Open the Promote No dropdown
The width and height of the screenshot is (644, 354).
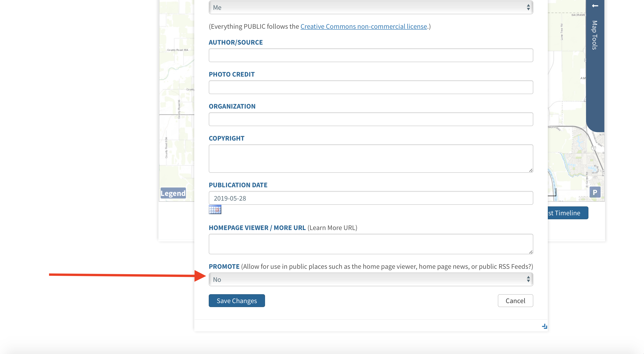click(x=371, y=279)
